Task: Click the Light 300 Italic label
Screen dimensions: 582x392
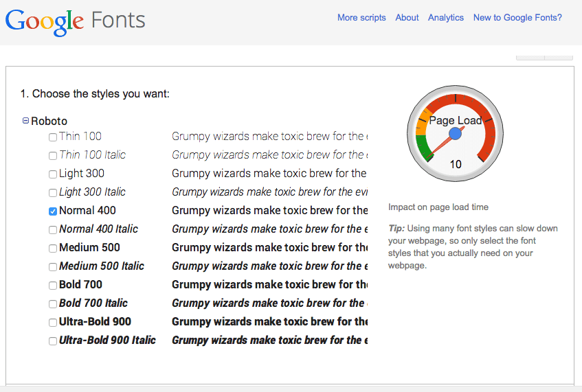Action: (x=92, y=192)
